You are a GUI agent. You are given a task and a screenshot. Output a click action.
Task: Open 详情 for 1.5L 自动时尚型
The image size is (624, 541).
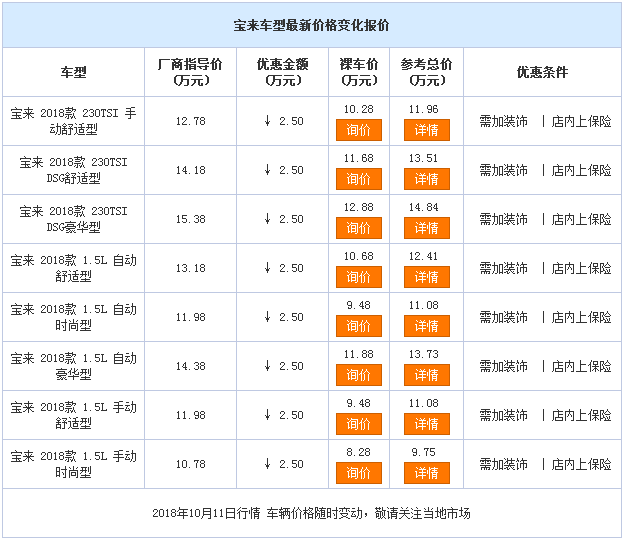click(x=427, y=326)
